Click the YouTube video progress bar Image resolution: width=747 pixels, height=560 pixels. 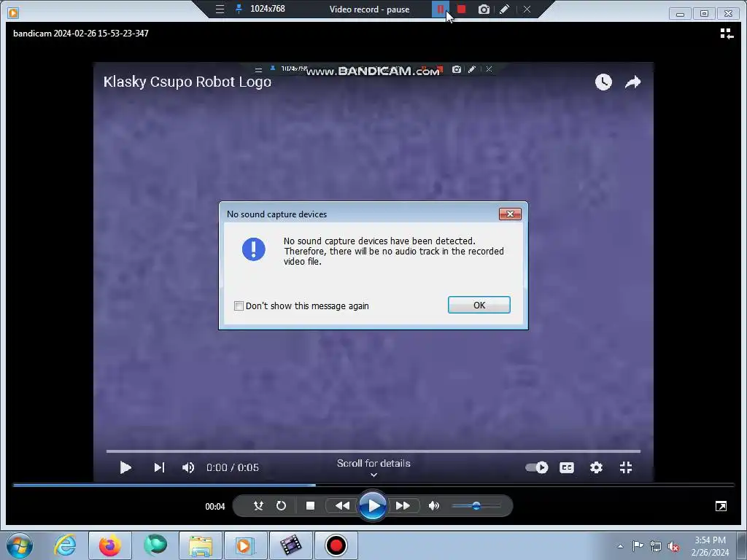tap(373, 451)
